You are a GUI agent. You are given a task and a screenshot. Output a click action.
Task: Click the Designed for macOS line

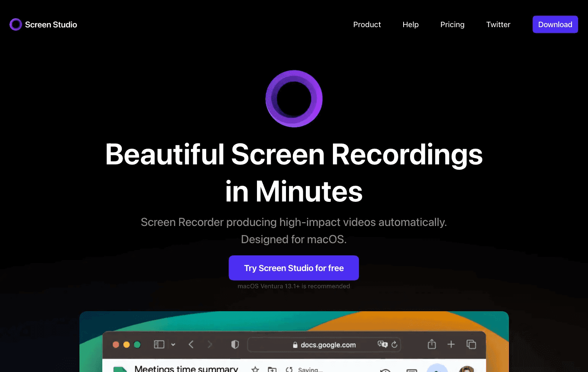pos(294,239)
